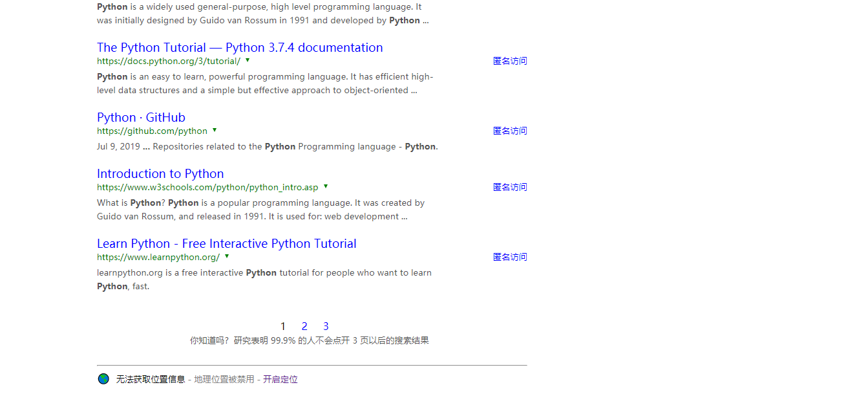
Task: Click the 'learnpython.org is a free interactive' snippet
Action: (x=264, y=280)
